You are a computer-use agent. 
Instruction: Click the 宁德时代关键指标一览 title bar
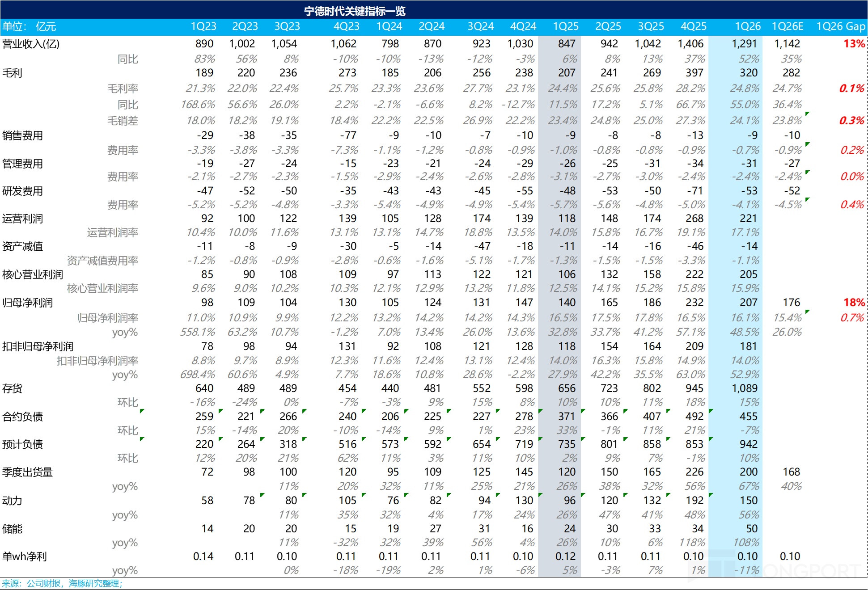coord(354,11)
